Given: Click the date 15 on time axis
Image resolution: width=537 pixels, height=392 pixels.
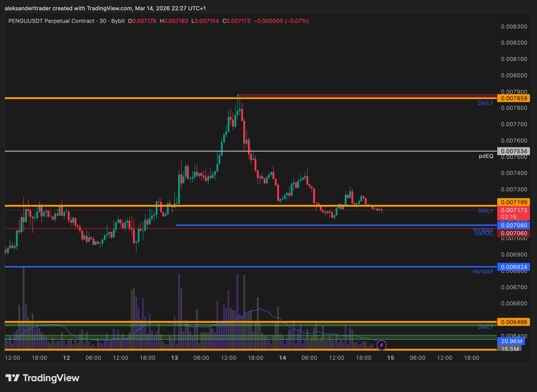Looking at the screenshot, I should coord(390,358).
